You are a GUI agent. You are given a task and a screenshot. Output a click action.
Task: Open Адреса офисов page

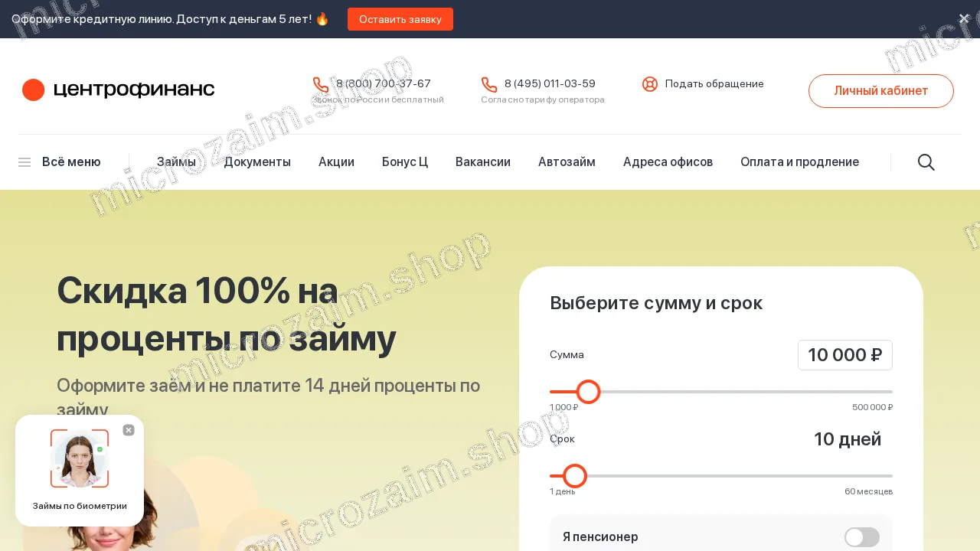click(668, 162)
